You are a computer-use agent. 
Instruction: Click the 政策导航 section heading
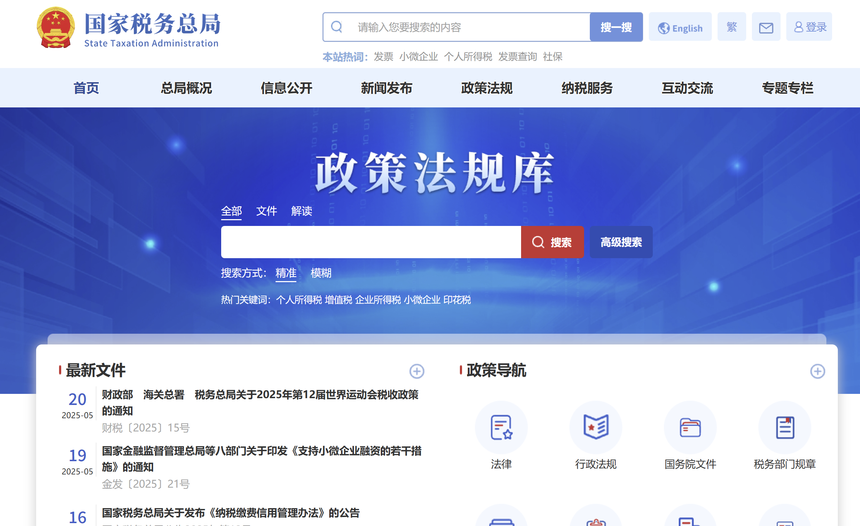click(x=496, y=370)
